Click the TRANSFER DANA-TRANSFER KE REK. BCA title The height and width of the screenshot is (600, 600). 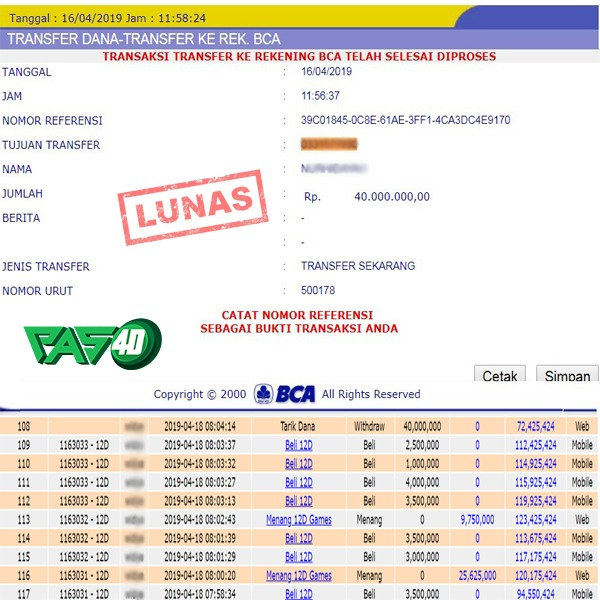click(x=144, y=39)
